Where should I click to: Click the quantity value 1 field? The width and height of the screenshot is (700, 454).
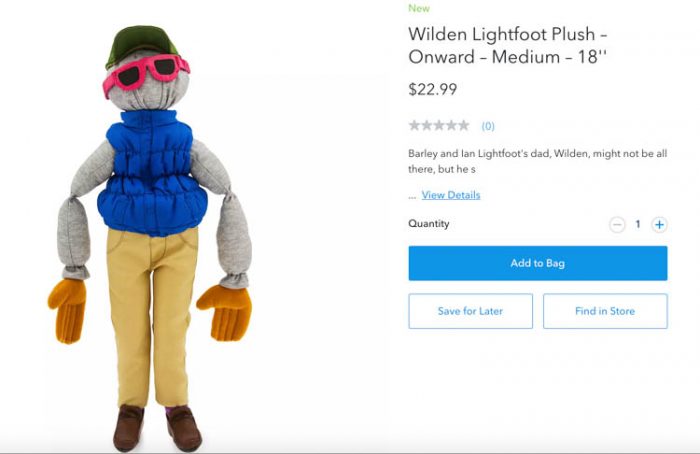click(638, 224)
